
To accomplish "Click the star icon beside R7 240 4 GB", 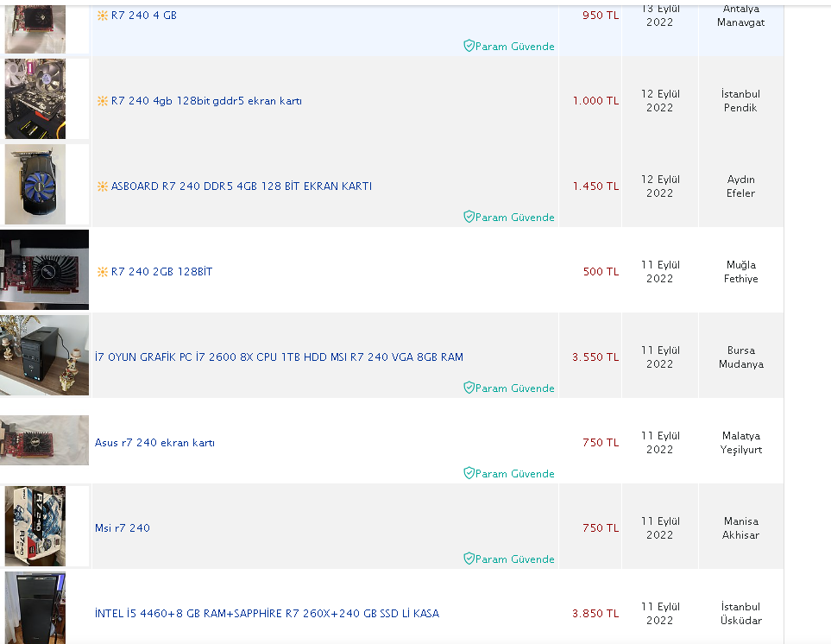I will pos(103,16).
